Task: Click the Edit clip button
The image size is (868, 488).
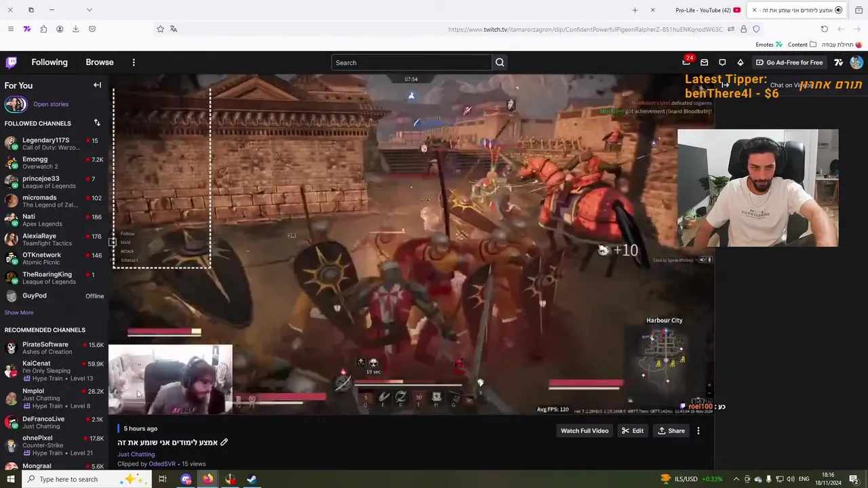Action: (x=633, y=430)
